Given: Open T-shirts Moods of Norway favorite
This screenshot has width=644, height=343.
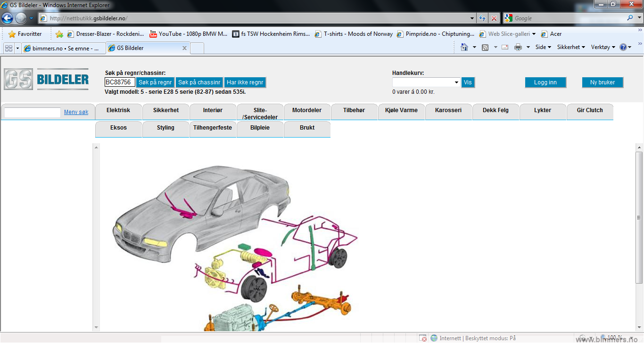Looking at the screenshot, I should tap(354, 34).
